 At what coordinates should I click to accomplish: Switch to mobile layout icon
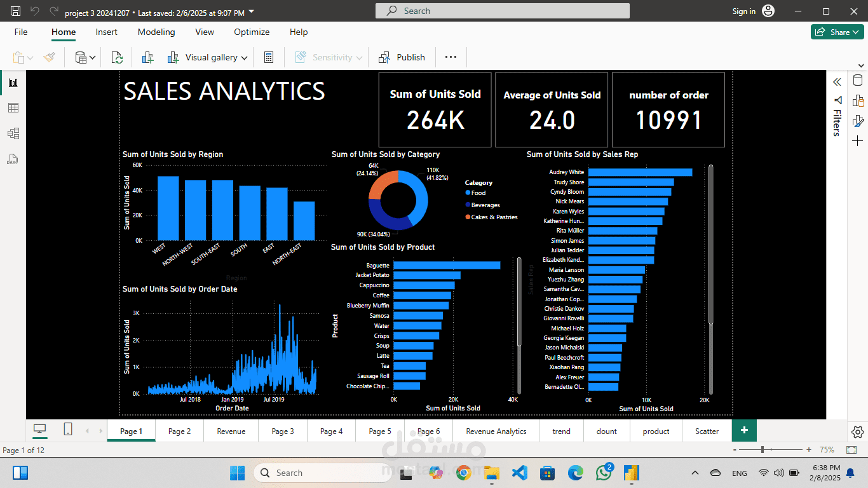pyautogui.click(x=68, y=430)
